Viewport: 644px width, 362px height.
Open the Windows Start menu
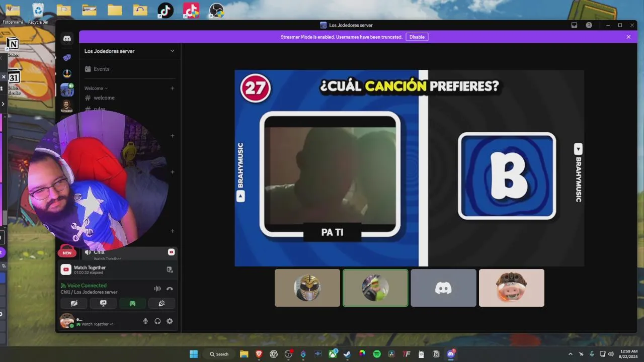point(194,354)
